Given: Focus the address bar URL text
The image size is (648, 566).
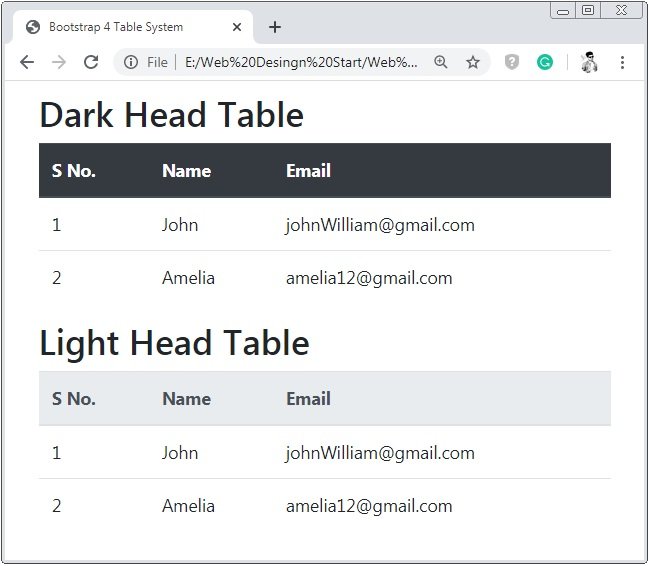Looking at the screenshot, I should point(301,62).
